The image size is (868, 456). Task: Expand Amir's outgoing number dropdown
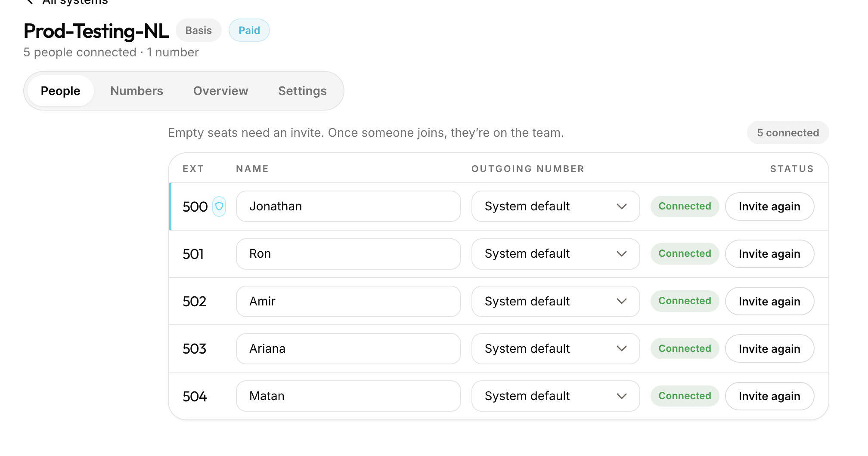click(555, 301)
